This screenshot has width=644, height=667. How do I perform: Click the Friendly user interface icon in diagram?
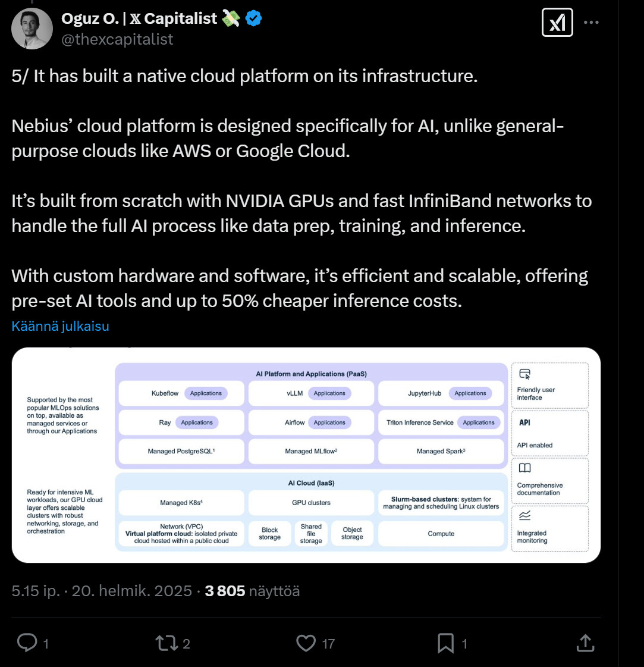coord(524,374)
